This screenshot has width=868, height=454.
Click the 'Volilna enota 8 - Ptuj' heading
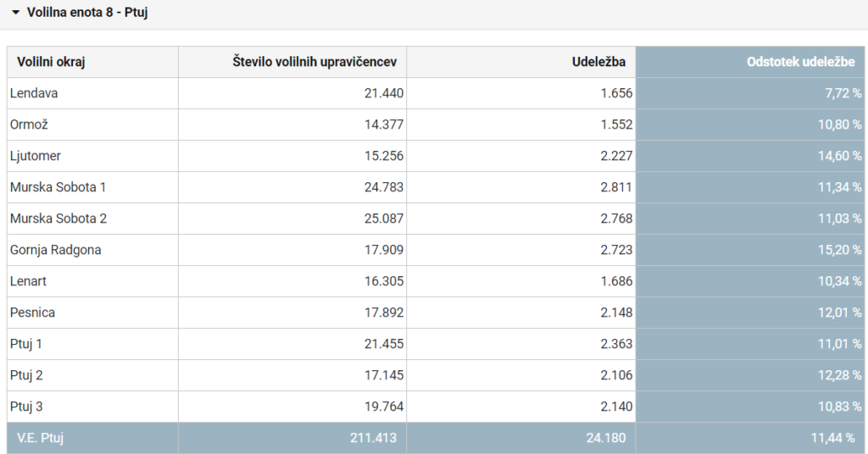[x=87, y=12]
